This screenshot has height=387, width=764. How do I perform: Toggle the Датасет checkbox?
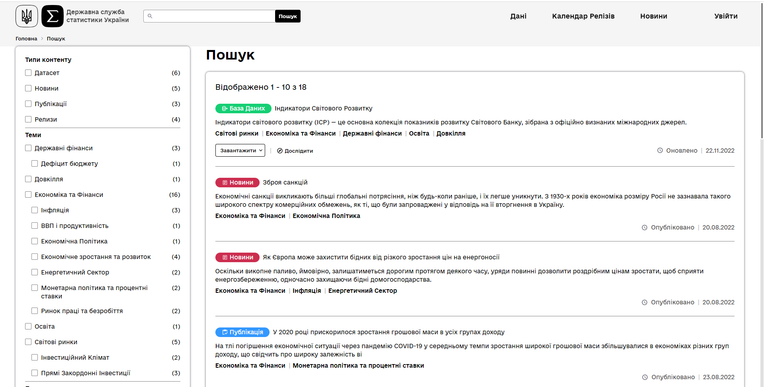(28, 73)
